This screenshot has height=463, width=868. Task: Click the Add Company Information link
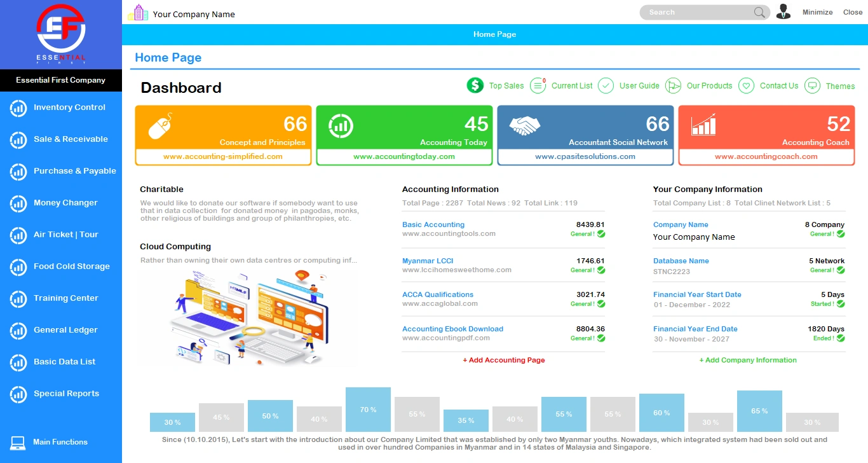[x=748, y=360]
